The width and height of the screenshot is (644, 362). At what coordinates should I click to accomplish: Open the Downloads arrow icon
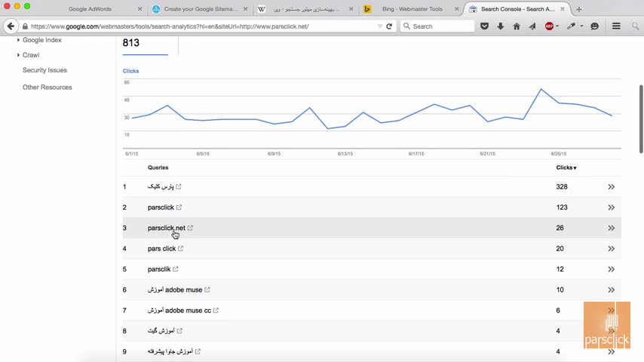pyautogui.click(x=500, y=26)
